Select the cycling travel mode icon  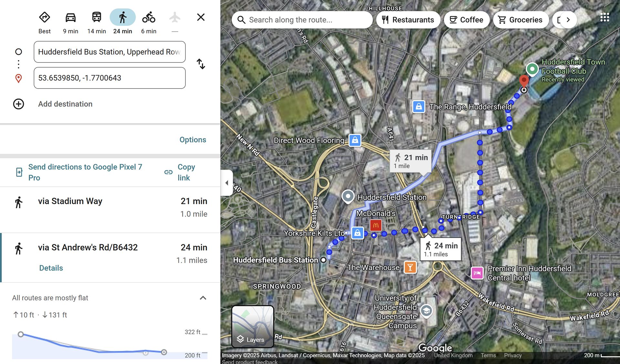pyautogui.click(x=149, y=17)
